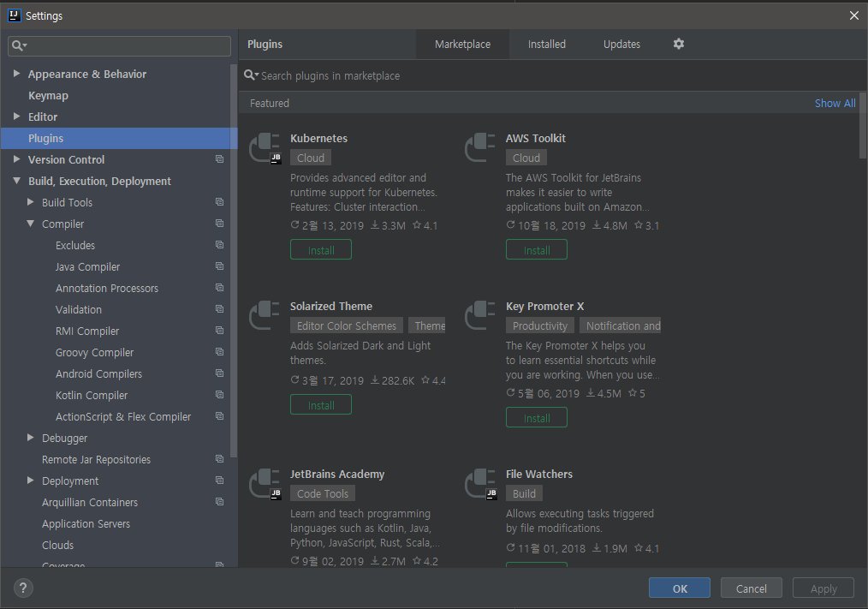Viewport: 868px width, 609px height.
Task: Click project-level icon beside Android Compilers
Action: (x=219, y=373)
